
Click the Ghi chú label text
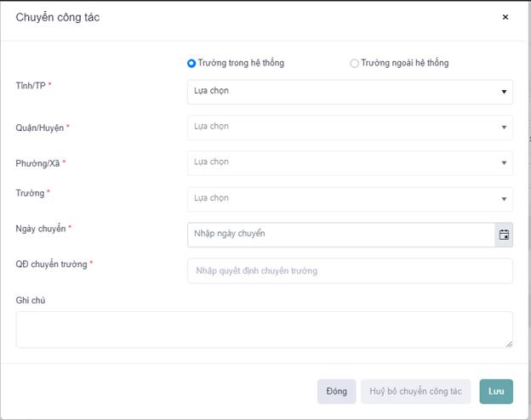click(x=31, y=300)
